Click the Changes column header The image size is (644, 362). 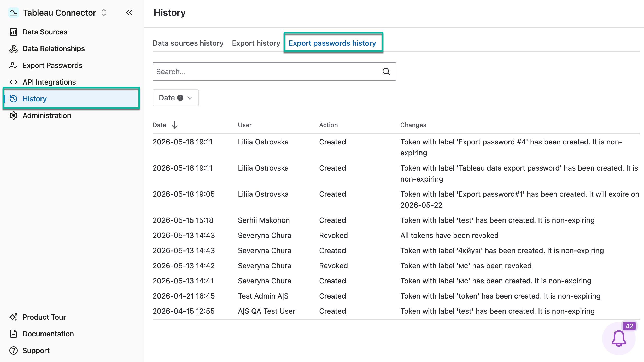[x=413, y=125]
